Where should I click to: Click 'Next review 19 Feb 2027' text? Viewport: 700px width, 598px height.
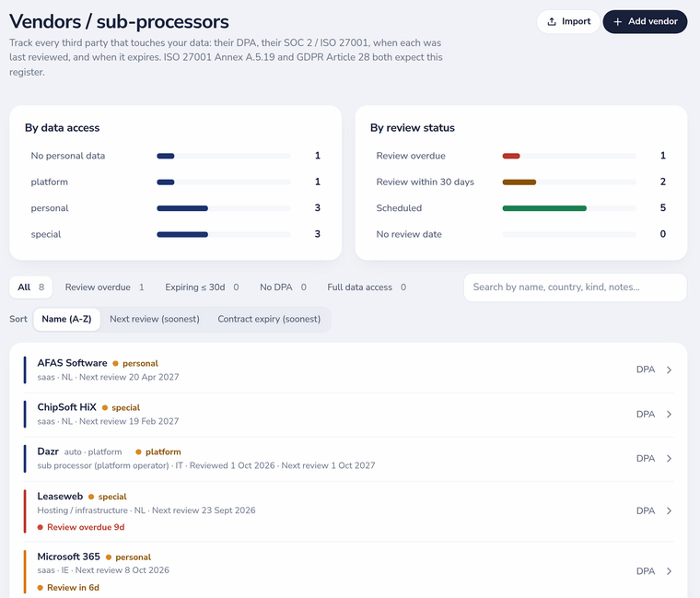coord(129,422)
